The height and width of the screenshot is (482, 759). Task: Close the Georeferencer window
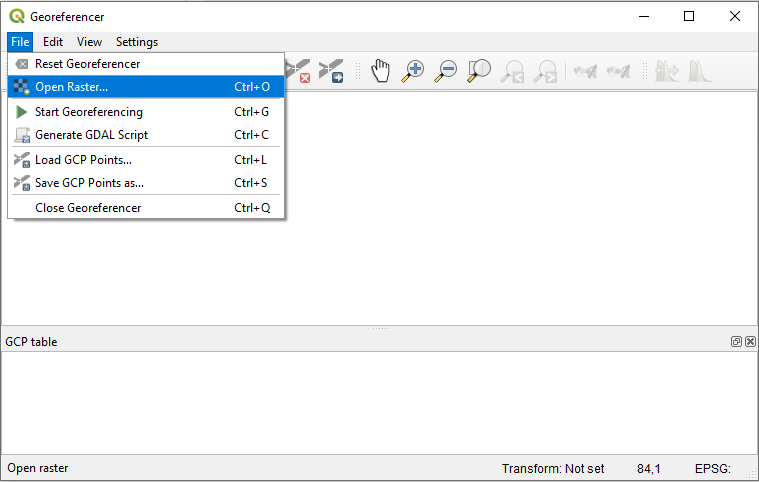[735, 16]
